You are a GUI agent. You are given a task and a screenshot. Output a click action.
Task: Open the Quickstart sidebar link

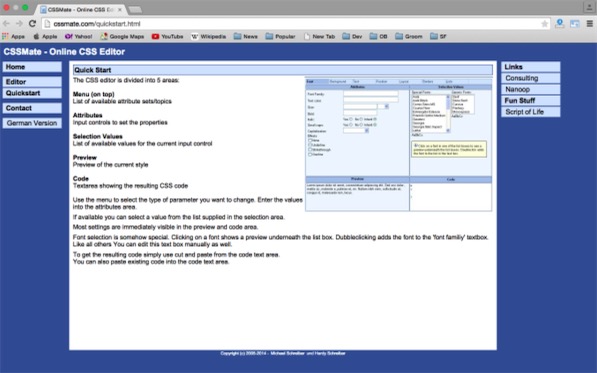click(x=32, y=93)
